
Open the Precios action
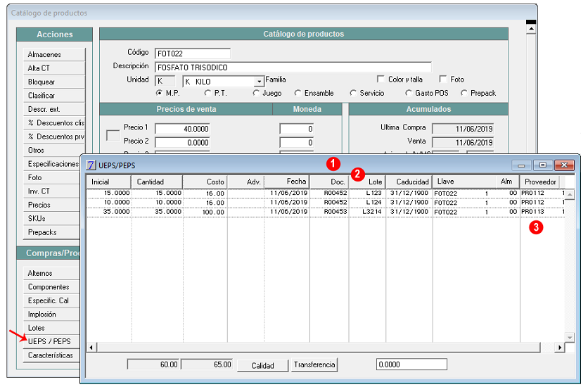[x=52, y=205]
